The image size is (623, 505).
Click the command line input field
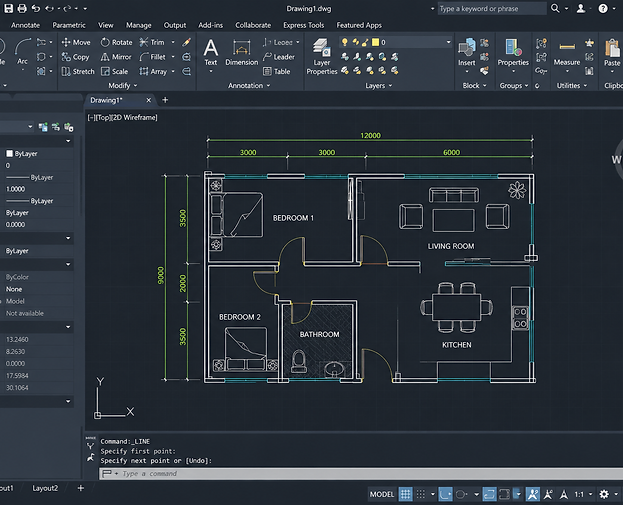(x=360, y=474)
